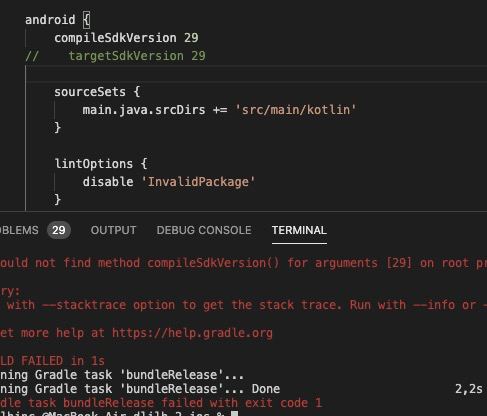Screen dimensions: 487x416
Task: Select the TERMINAL tab
Action: click(x=299, y=230)
